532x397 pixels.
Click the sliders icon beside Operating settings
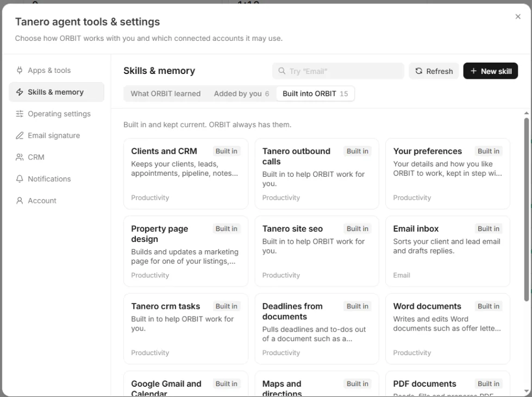point(20,114)
